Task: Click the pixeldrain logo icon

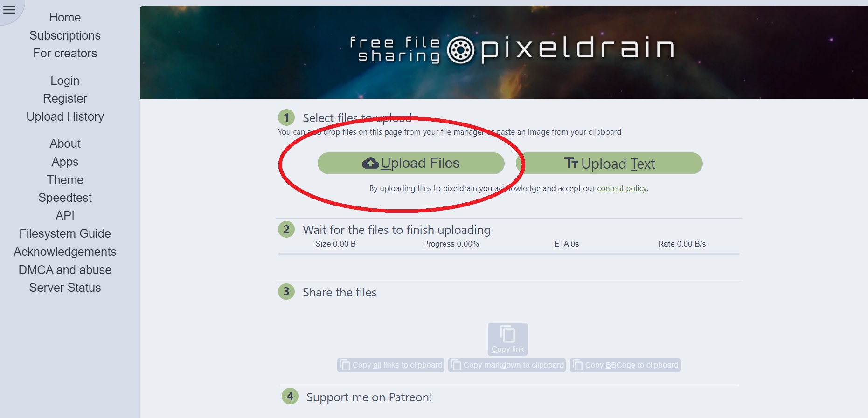Action: pos(460,50)
